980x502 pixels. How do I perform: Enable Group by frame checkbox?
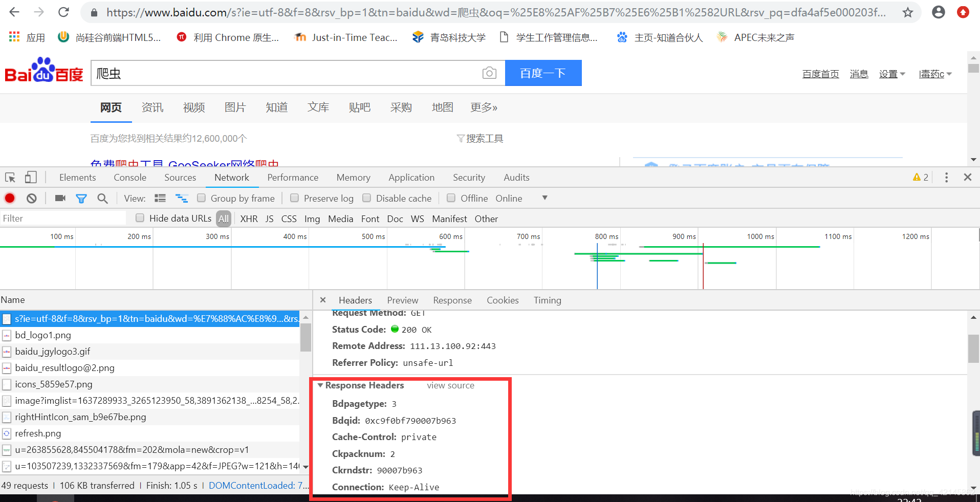pos(202,198)
